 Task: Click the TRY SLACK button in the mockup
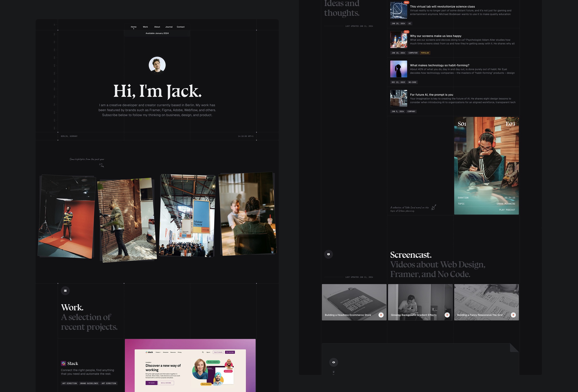tap(152, 383)
